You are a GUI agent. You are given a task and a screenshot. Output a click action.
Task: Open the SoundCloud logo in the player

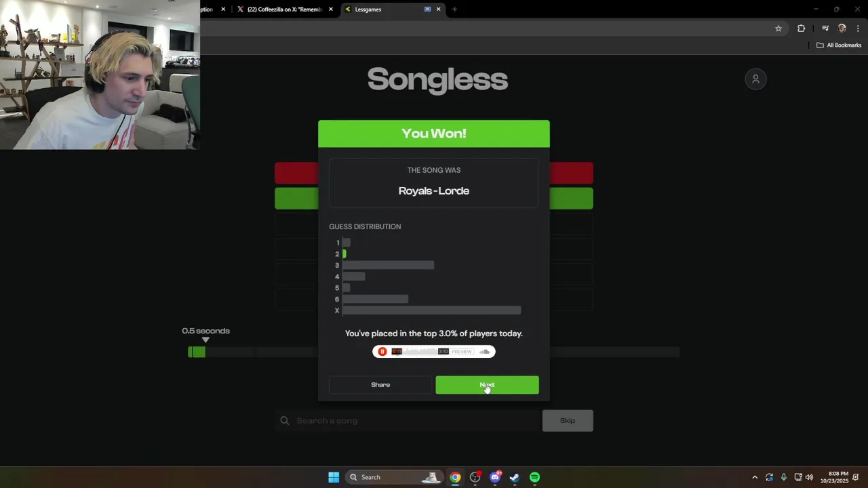coord(484,351)
